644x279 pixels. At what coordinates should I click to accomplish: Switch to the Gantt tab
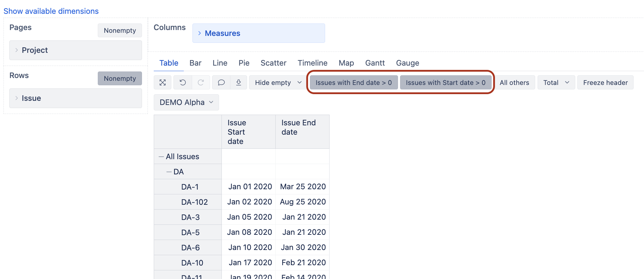[x=375, y=63]
